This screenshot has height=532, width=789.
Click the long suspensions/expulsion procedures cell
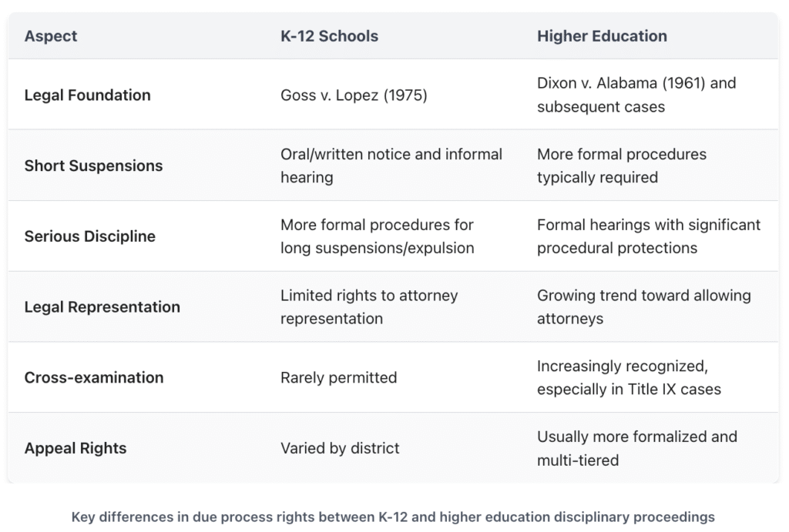[377, 236]
